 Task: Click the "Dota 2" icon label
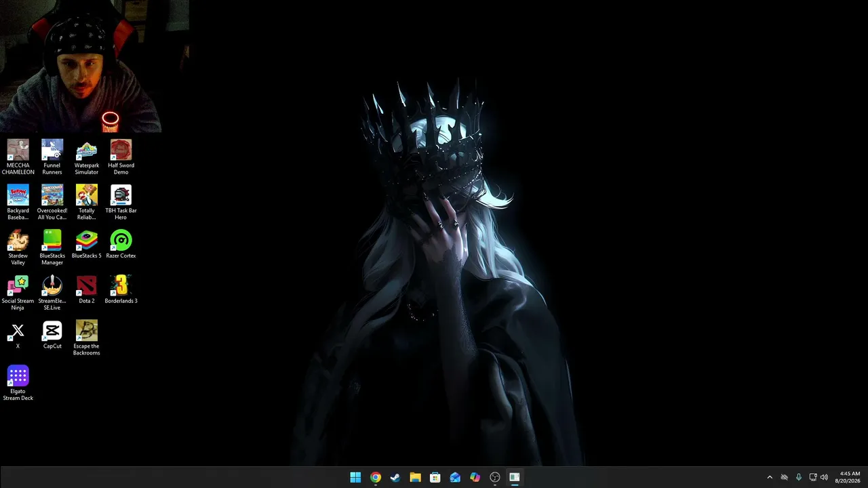[87, 301]
